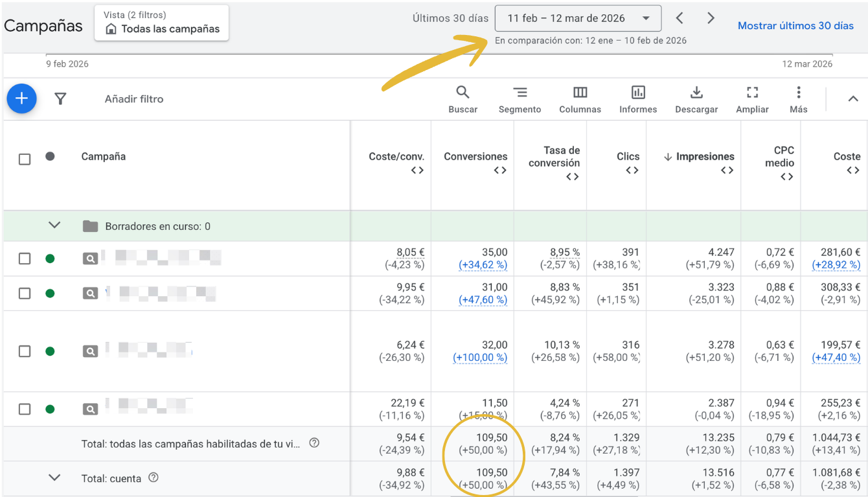Collapse the Borradores en curso section
This screenshot has height=497, width=868.
tap(54, 225)
